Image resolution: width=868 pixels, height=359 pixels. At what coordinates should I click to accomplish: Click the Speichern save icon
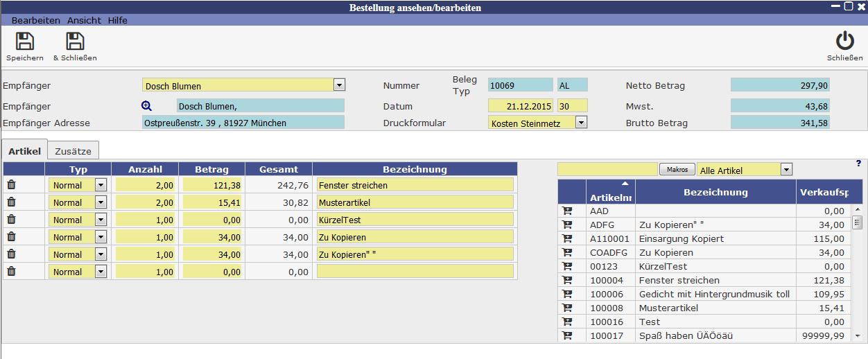(x=25, y=42)
